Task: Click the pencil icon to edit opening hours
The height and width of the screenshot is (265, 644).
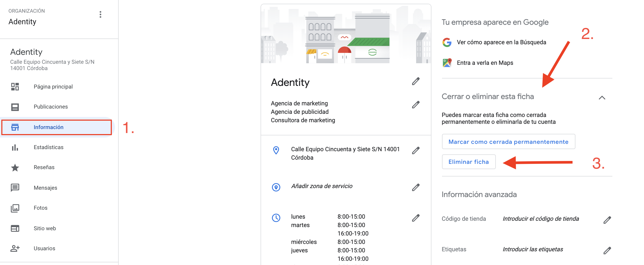Action: [x=416, y=218]
